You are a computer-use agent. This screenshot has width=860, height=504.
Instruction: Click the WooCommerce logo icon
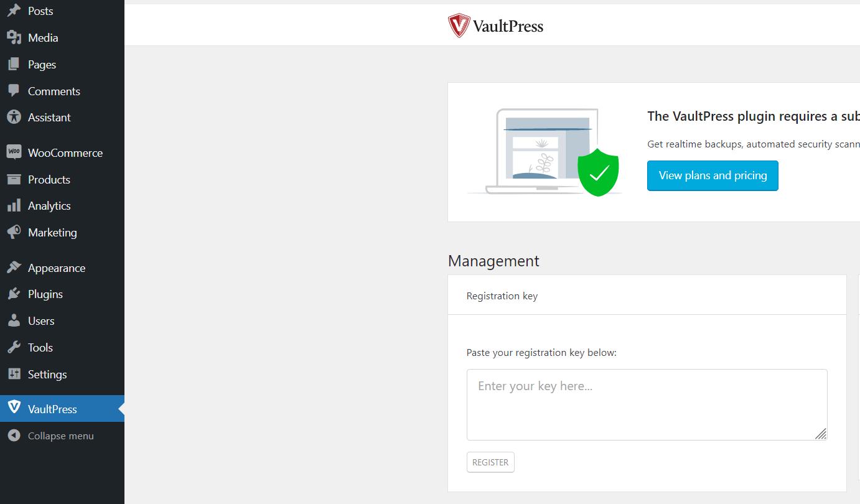point(14,152)
